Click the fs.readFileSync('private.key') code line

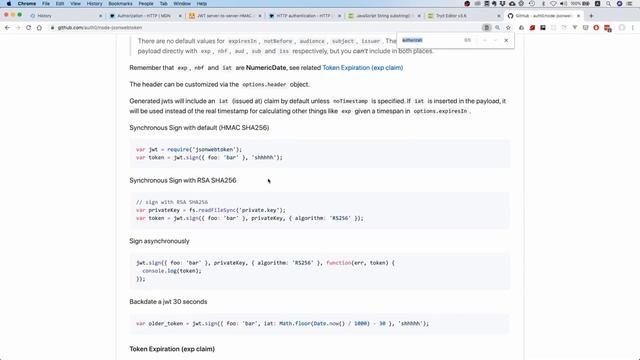point(211,210)
